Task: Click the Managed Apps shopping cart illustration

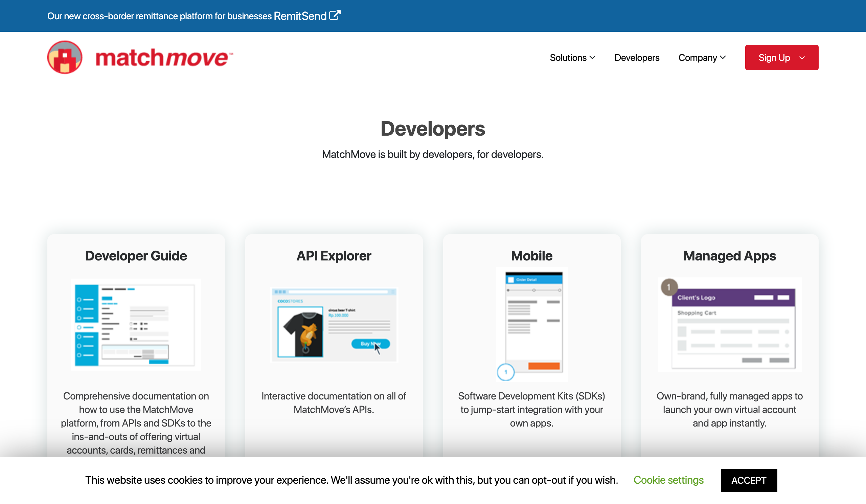Action: click(x=730, y=325)
